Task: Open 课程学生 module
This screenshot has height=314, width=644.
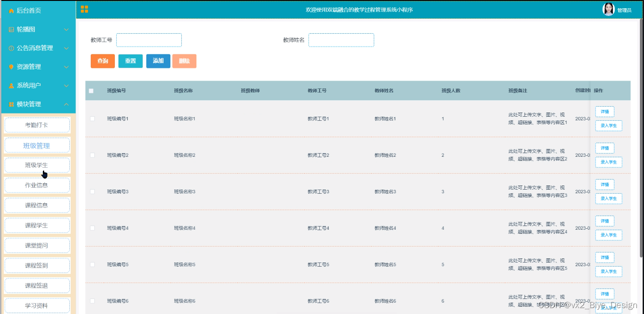Action: 37,226
